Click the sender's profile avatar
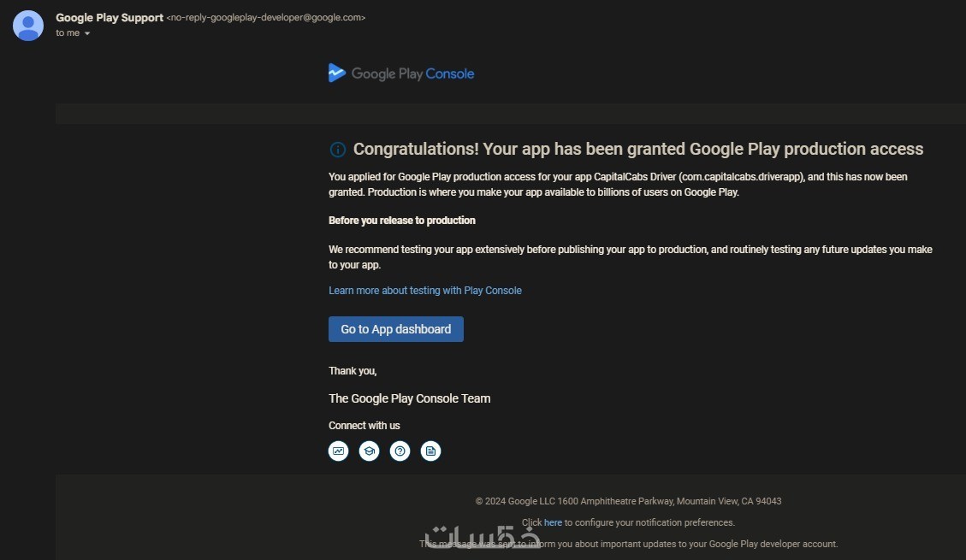The height and width of the screenshot is (560, 966). pyautogui.click(x=27, y=26)
